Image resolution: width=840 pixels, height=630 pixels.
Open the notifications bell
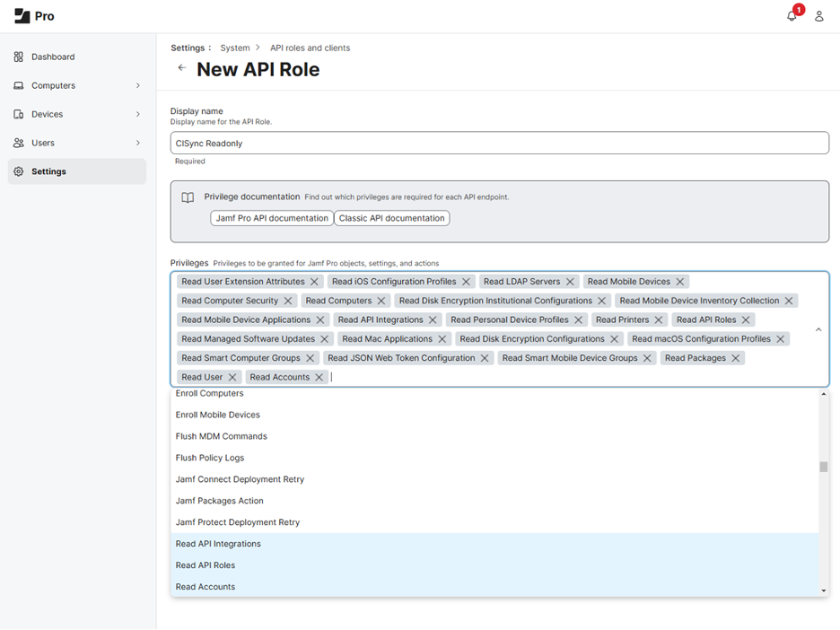792,16
